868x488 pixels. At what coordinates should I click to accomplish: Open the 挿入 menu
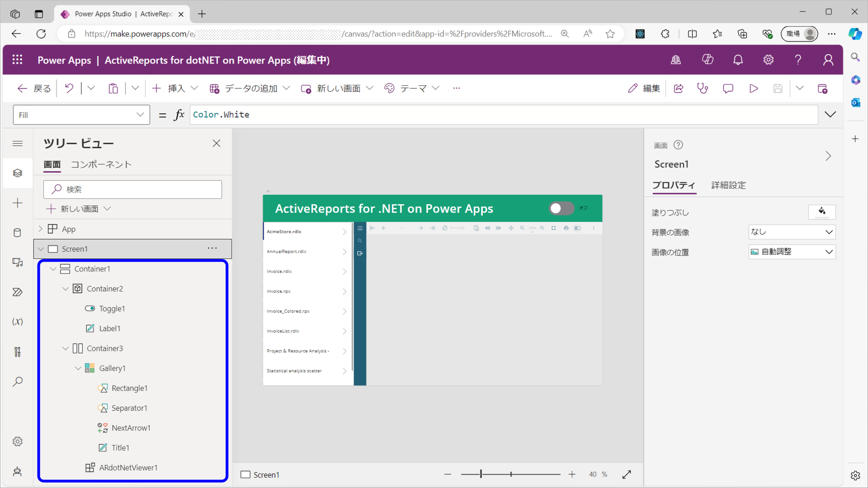pos(175,88)
